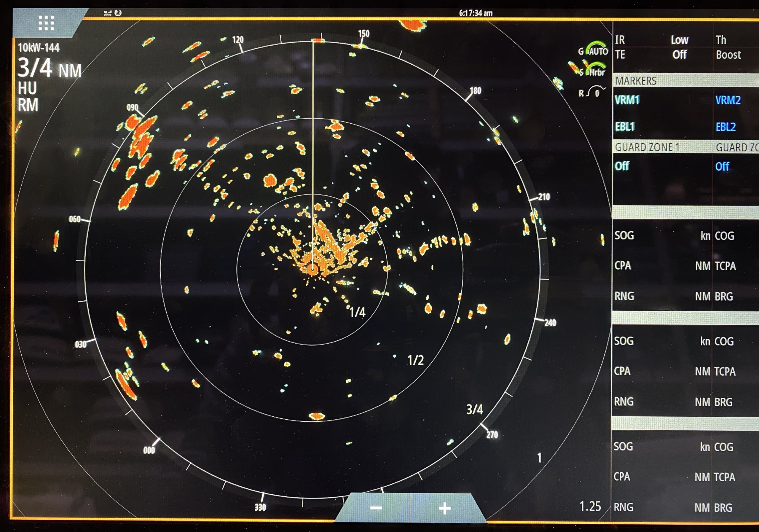Tap the 120 bearing scale label
The width and height of the screenshot is (759, 532).
(238, 40)
